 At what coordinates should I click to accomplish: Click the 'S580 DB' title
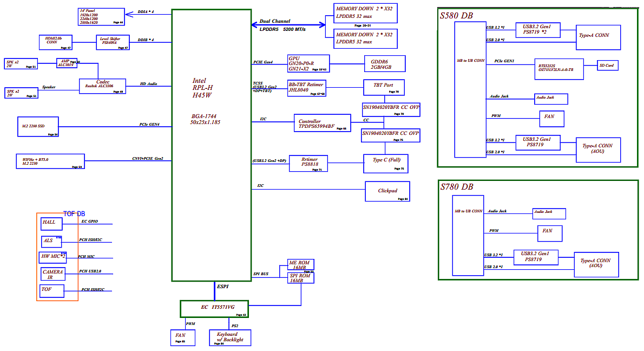(x=456, y=16)
